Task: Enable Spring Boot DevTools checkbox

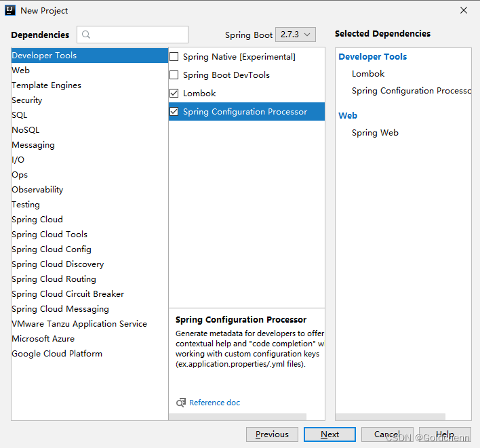Action: coord(174,75)
